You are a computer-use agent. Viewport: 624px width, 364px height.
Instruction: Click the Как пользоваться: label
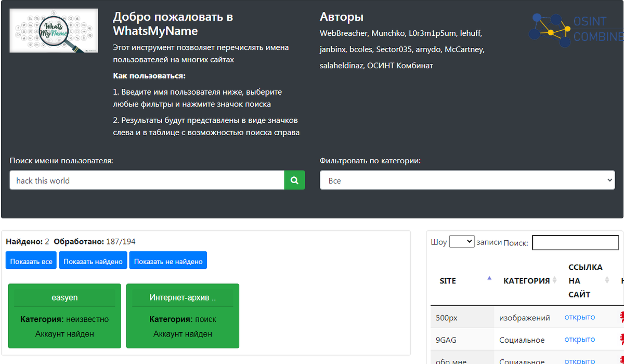[x=149, y=76]
